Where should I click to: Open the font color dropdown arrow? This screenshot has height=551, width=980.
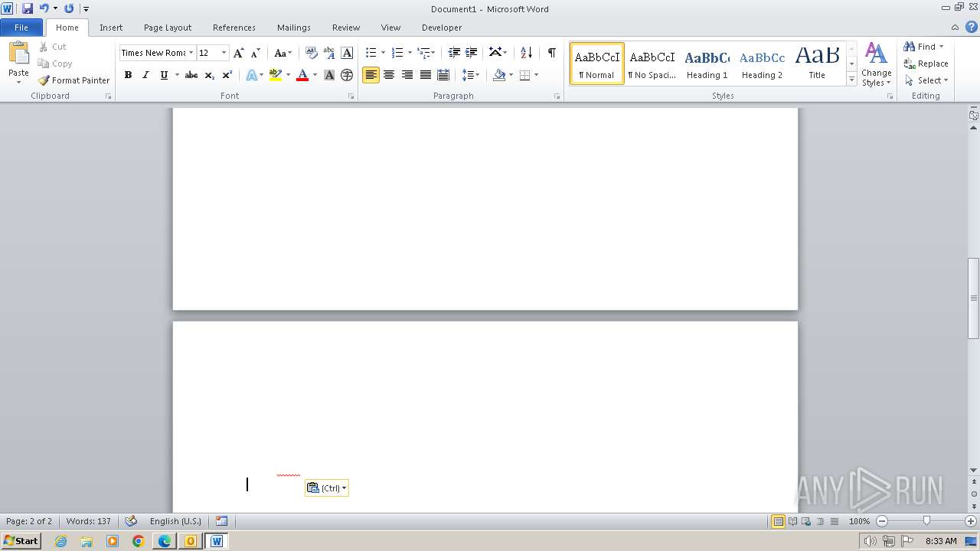tap(315, 75)
